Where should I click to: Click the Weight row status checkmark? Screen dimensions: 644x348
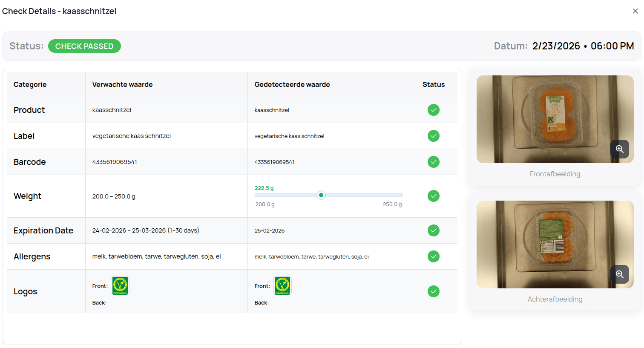pos(433,196)
